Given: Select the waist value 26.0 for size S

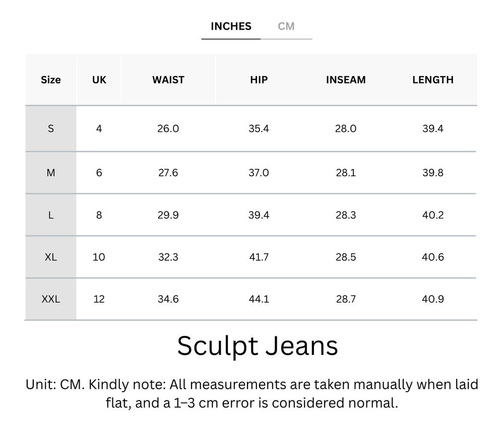Looking at the screenshot, I should click(168, 128).
